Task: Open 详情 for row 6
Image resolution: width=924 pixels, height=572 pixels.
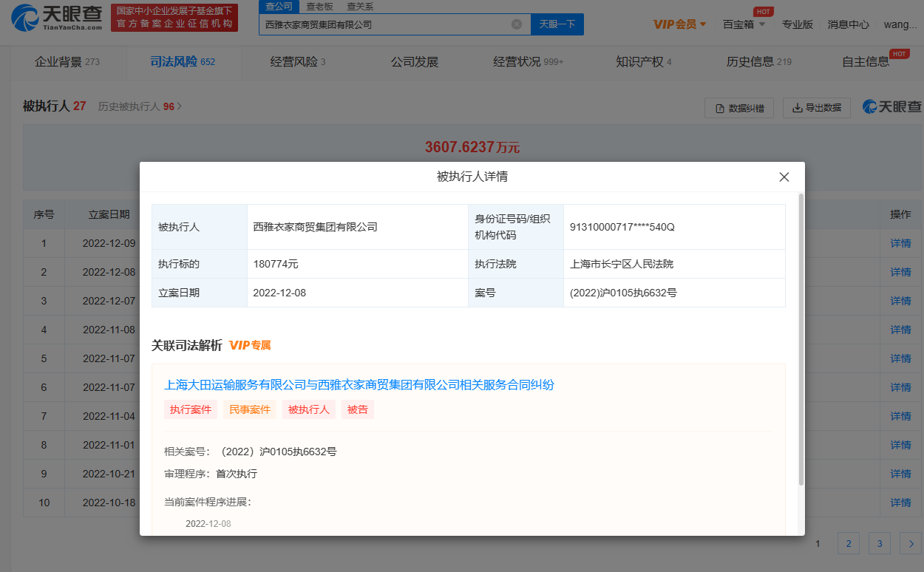Action: point(900,387)
